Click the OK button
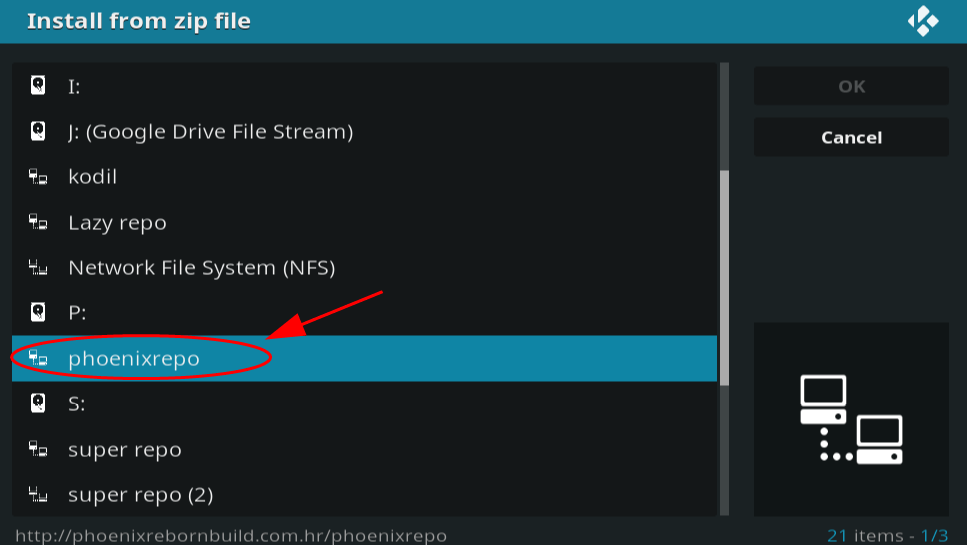Viewport: 967px width, 545px height. [851, 86]
